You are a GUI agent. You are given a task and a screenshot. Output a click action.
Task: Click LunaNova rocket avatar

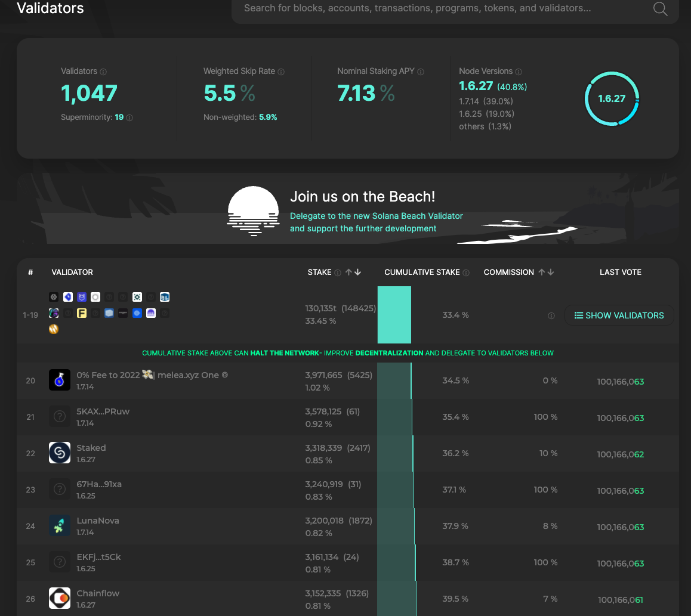pos(60,526)
